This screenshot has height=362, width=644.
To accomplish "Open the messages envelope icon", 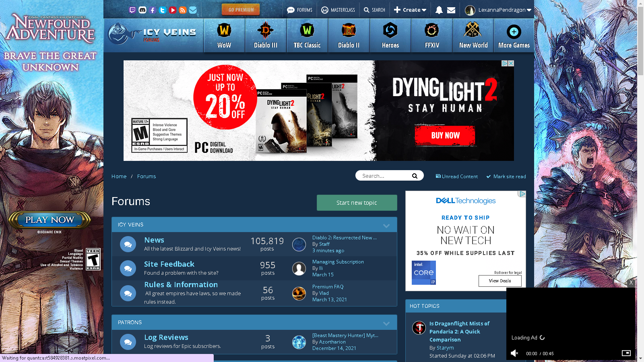I will point(451,10).
